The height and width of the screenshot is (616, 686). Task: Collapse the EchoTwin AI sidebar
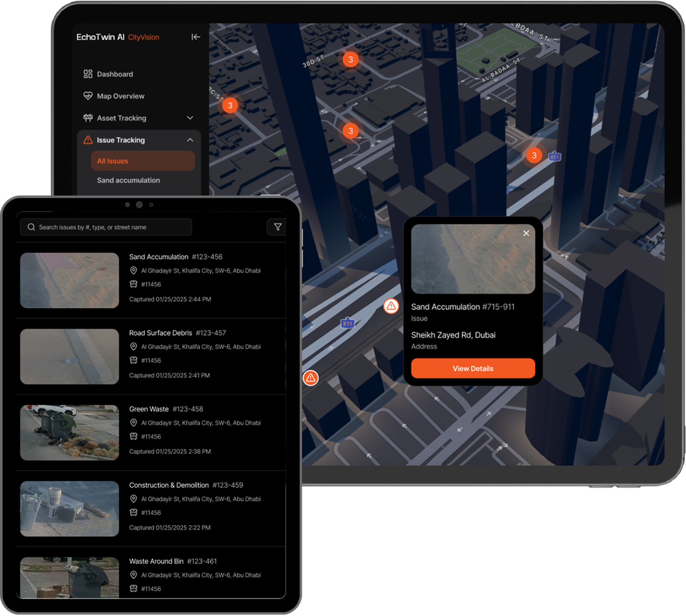click(195, 37)
